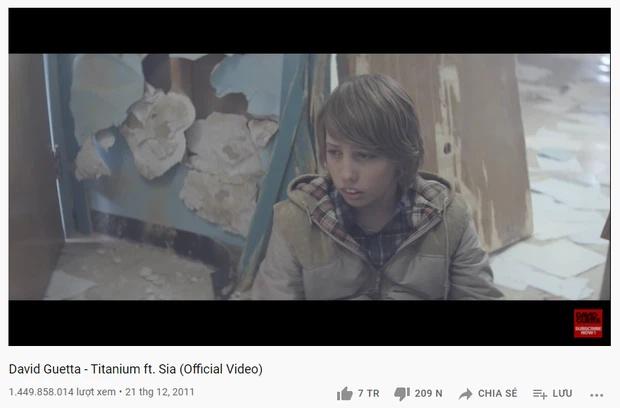Click the peeling blue wall in video
620x408 pixels.
[174, 146]
